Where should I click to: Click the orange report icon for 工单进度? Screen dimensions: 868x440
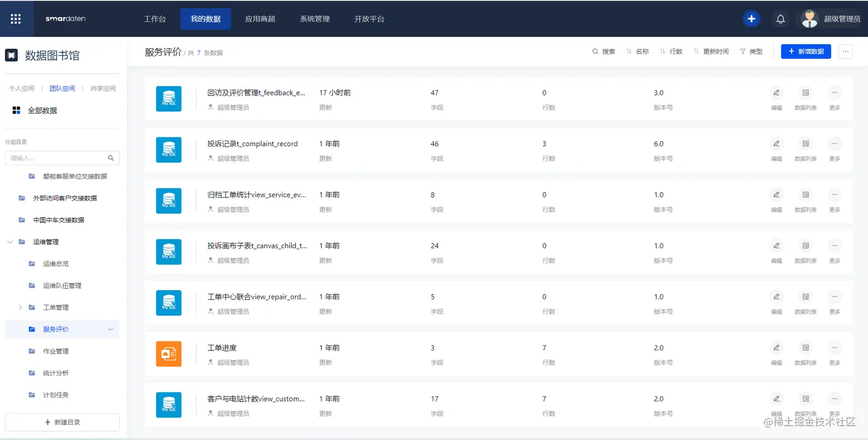[168, 354]
